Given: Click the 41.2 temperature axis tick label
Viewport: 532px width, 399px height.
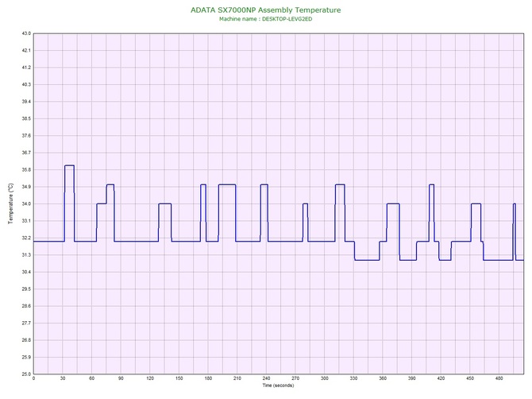Looking at the screenshot, I should click(x=26, y=68).
